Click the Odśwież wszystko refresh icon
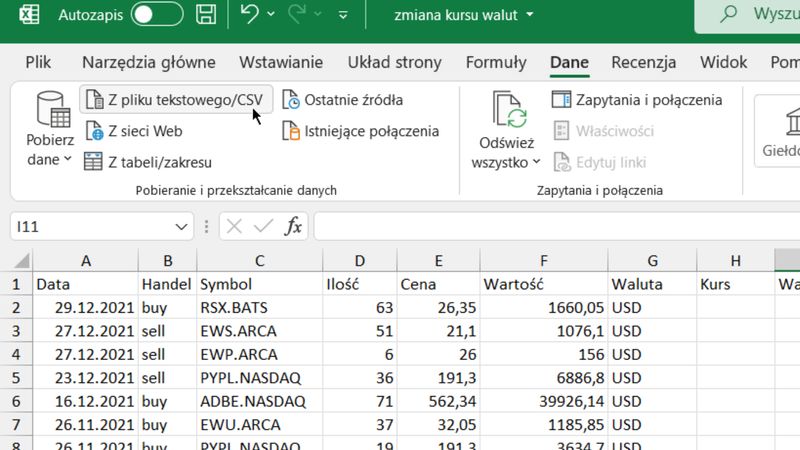This screenshot has width=800, height=450. (x=509, y=111)
